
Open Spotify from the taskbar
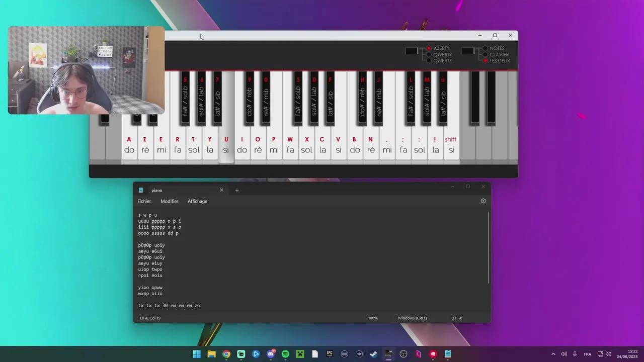pos(285,354)
